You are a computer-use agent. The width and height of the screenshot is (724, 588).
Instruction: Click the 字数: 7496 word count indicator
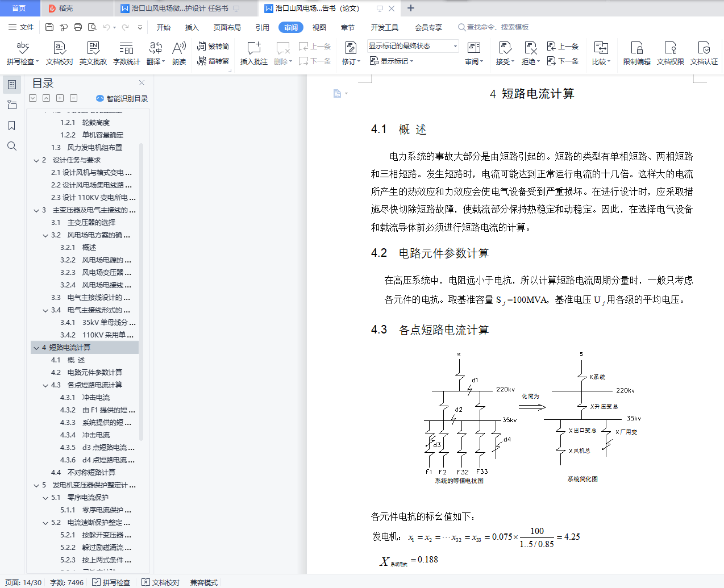(66, 582)
